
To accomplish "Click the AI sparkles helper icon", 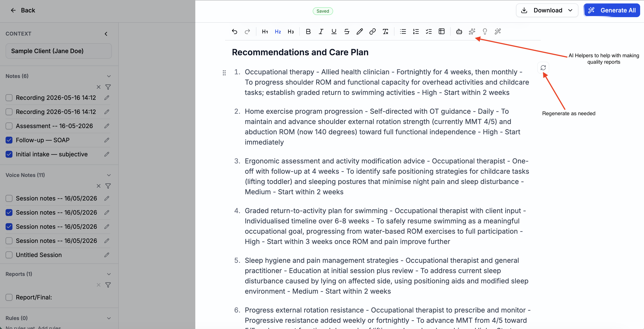I will 472,31.
